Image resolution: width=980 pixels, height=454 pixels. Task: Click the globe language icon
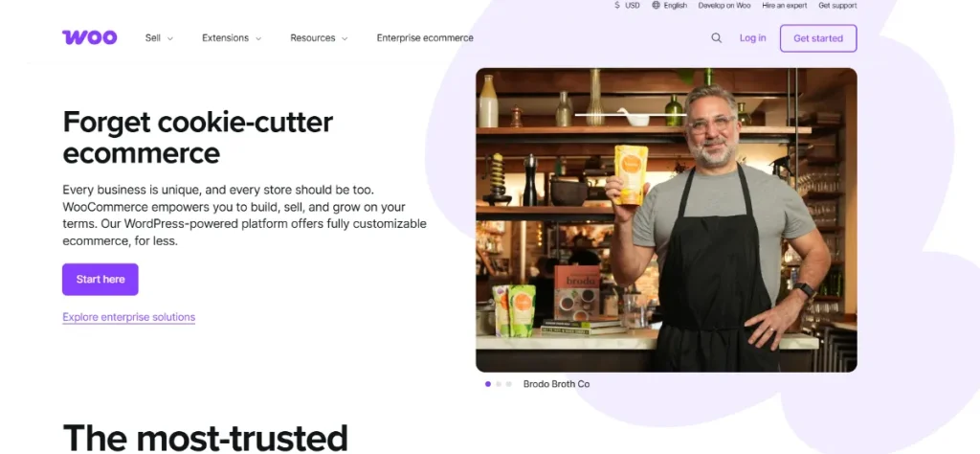pyautogui.click(x=656, y=5)
